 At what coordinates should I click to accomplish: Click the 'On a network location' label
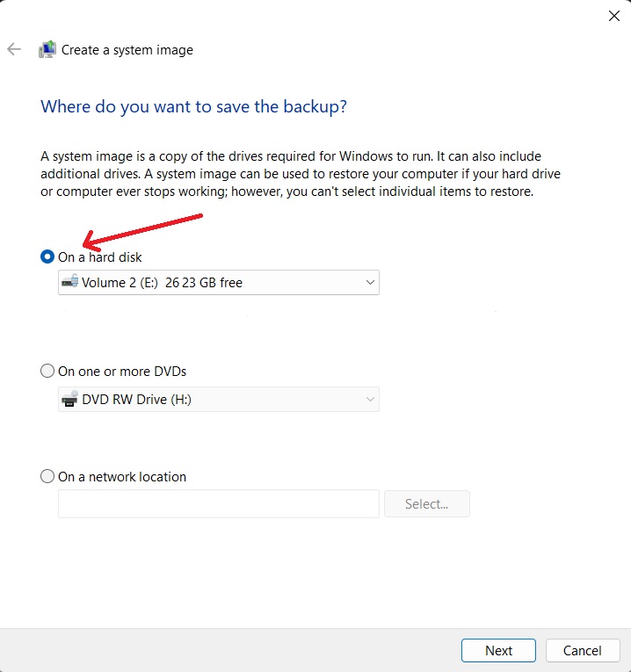[x=122, y=477]
